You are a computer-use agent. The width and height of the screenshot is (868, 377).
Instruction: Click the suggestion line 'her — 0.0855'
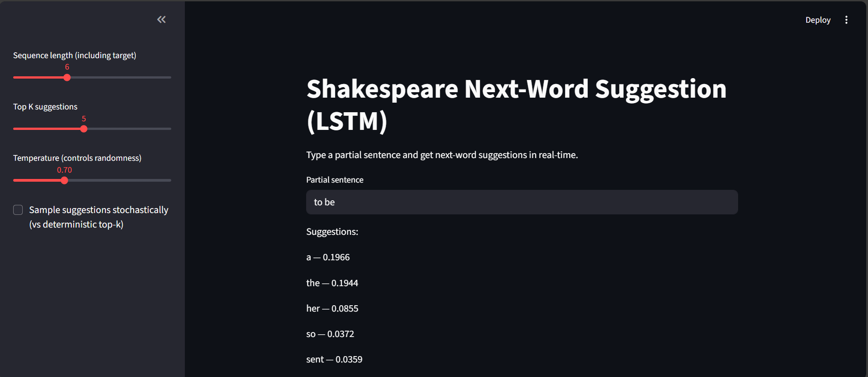332,308
